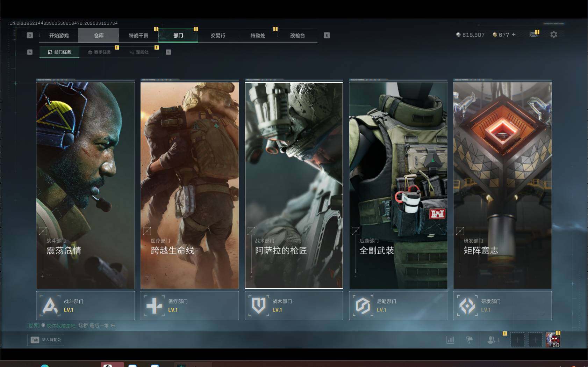Open the settings gear icon
The height and width of the screenshot is (367, 588).
coord(554,35)
